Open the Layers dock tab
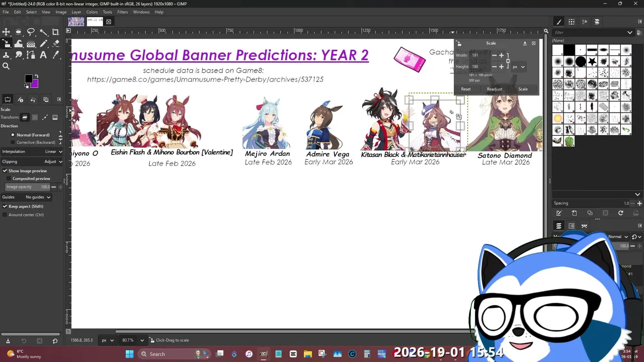 point(558,226)
